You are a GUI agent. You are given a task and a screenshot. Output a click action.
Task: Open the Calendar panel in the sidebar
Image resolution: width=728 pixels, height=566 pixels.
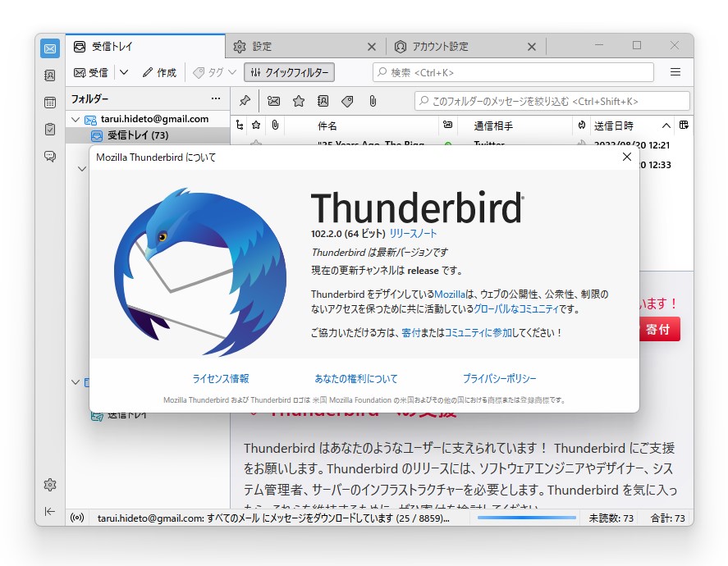(49, 101)
